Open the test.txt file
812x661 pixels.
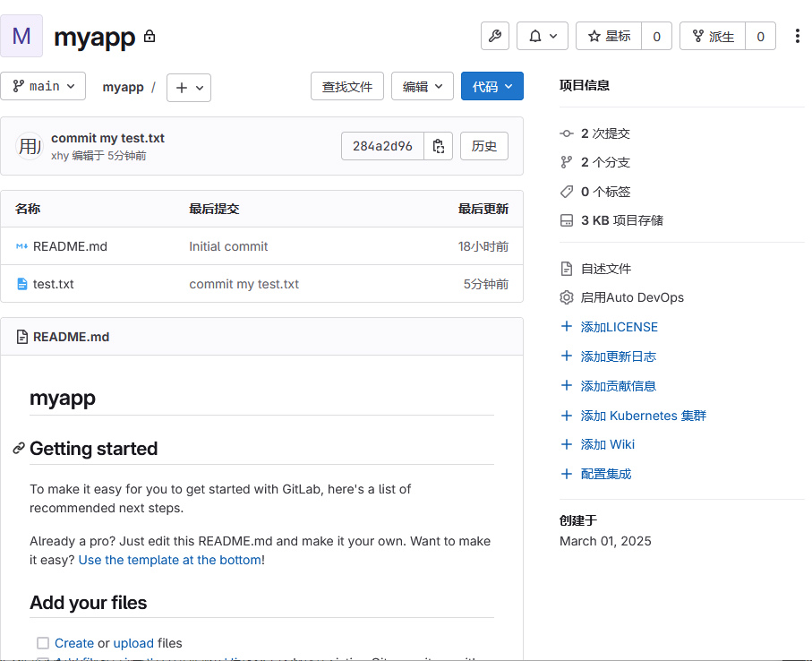point(53,284)
